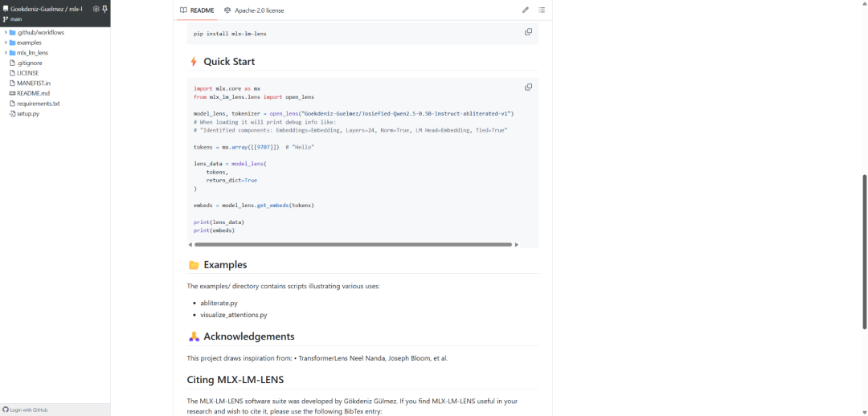868x416 pixels.
Task: Click the Examples heading
Action: pos(225,264)
